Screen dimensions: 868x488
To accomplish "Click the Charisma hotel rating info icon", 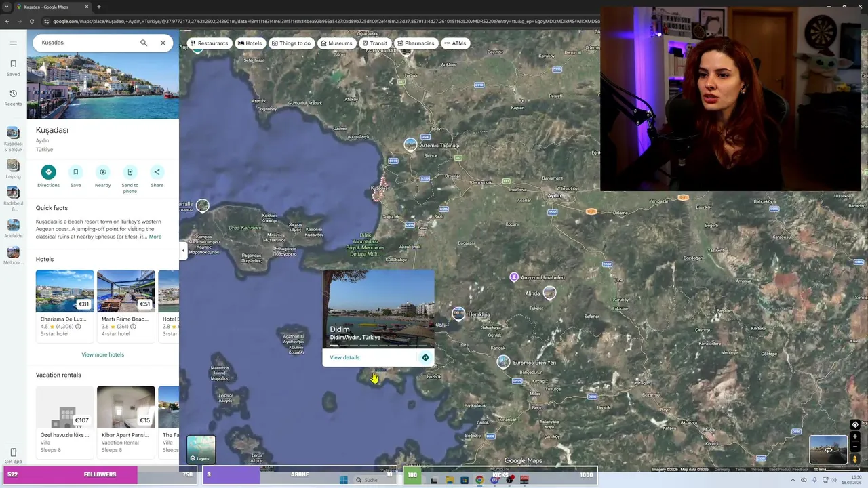I will [x=78, y=327].
